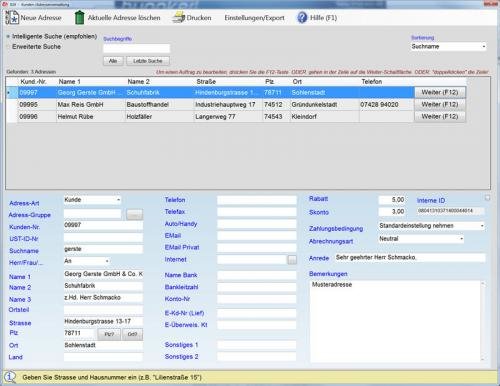Click Weiter (F12) for Max Reis row
The image size is (500, 386).
440,104
